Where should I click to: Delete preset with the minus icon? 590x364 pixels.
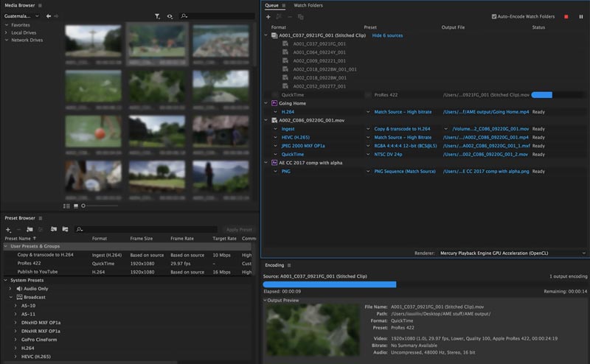coord(18,229)
